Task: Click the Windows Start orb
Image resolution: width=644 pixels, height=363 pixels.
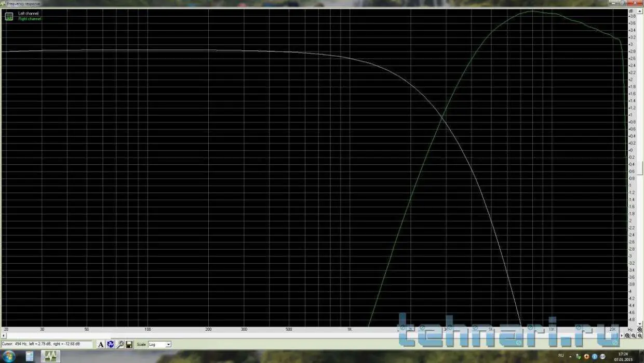Action: tap(9, 356)
